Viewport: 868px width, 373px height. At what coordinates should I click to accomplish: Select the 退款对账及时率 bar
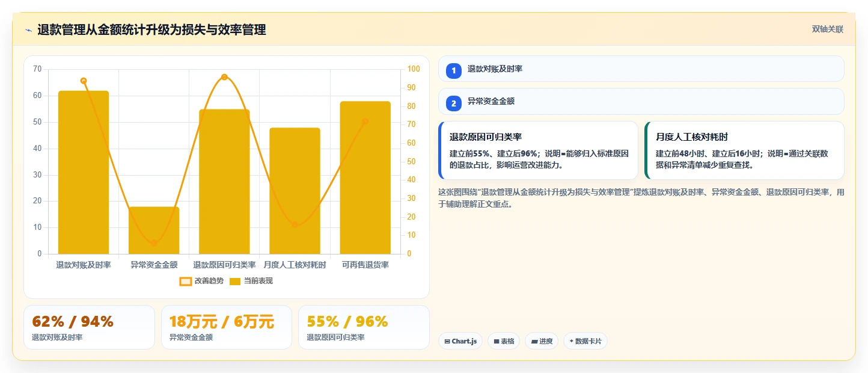[84, 173]
